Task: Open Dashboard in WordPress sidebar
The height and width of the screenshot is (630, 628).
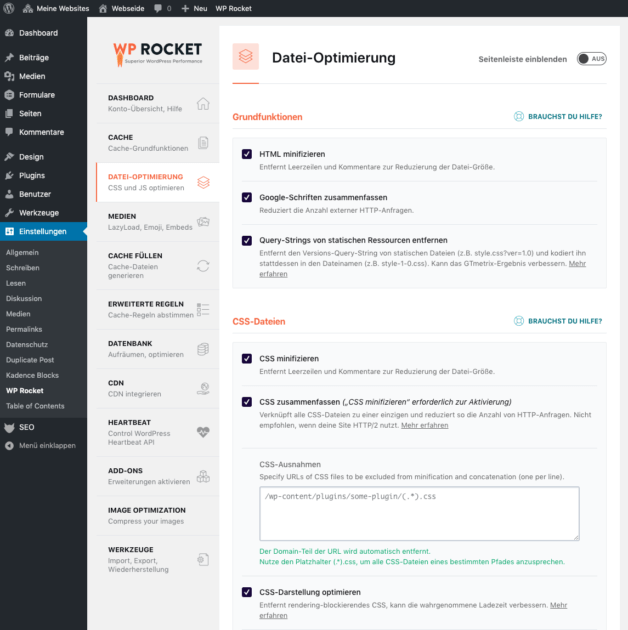Action: tap(43, 33)
